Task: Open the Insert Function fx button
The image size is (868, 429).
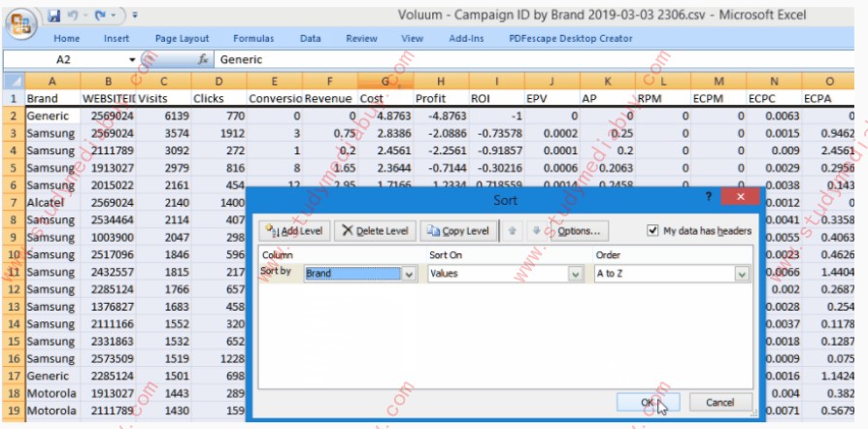Action: coord(203,59)
